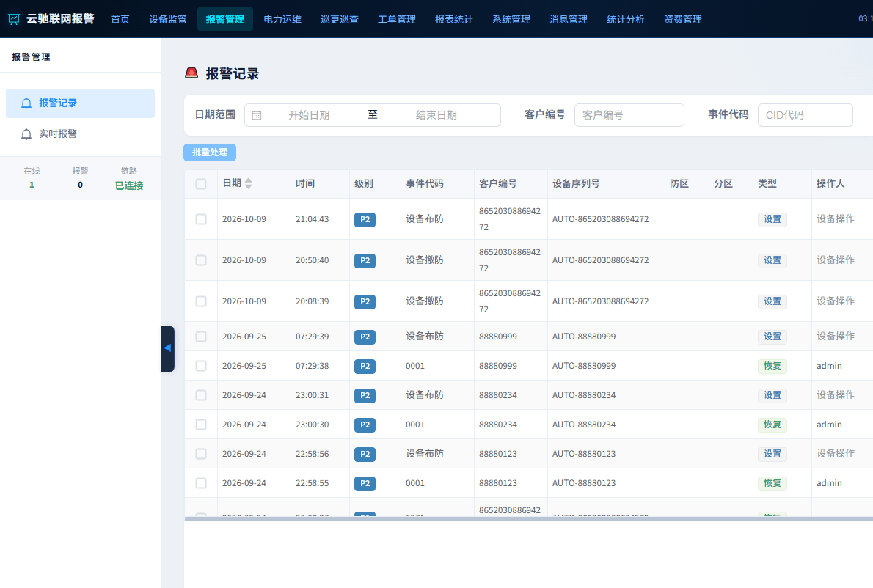Open the 统计分析 menu
Image resolution: width=873 pixels, height=588 pixels.
(625, 20)
